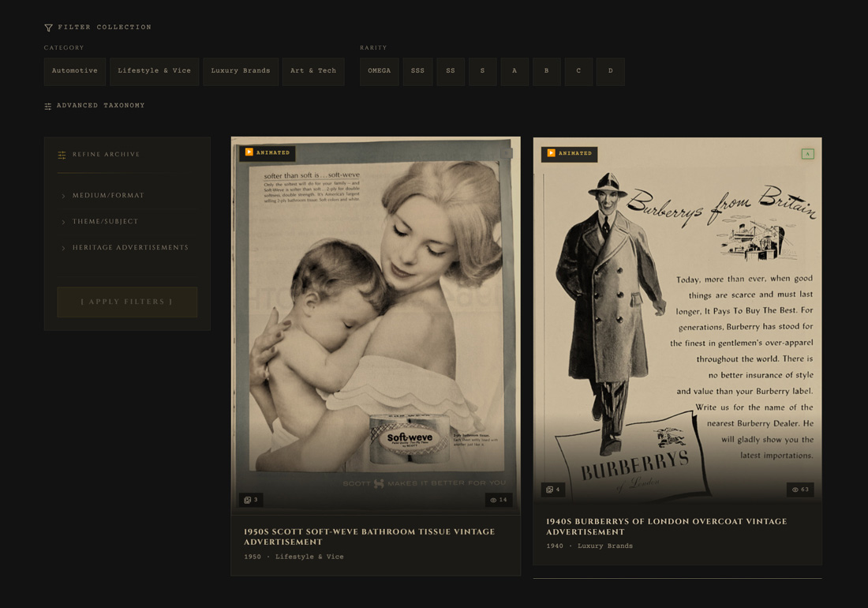Image resolution: width=868 pixels, height=608 pixels.
Task: Click the view count eye on Burberrys card
Action: [x=795, y=490]
